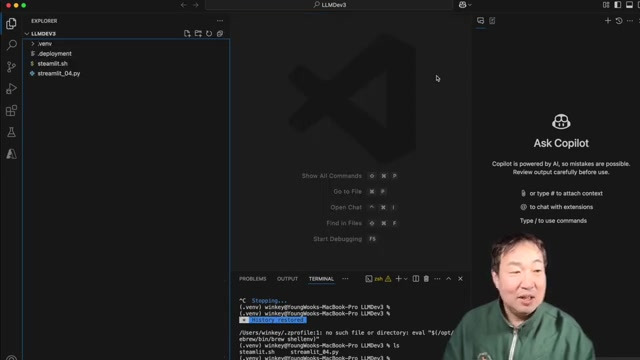Open the Extensions view
Screen dimensions: 640x360
point(11,111)
